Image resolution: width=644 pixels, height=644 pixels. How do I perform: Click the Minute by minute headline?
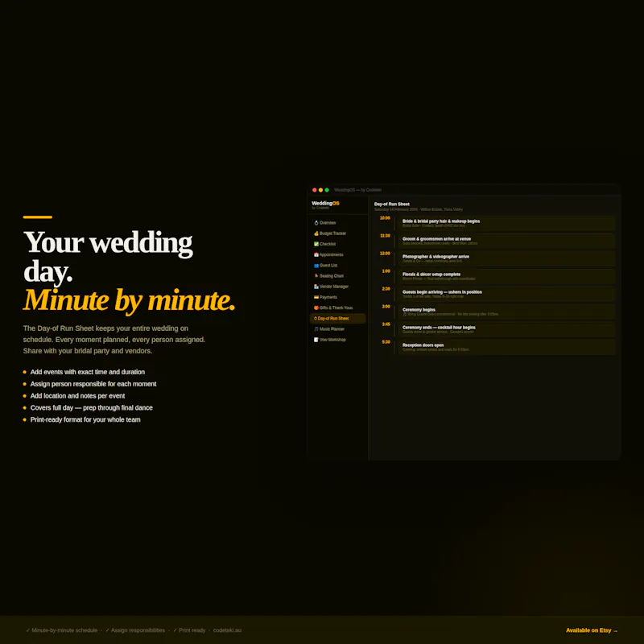point(129,300)
